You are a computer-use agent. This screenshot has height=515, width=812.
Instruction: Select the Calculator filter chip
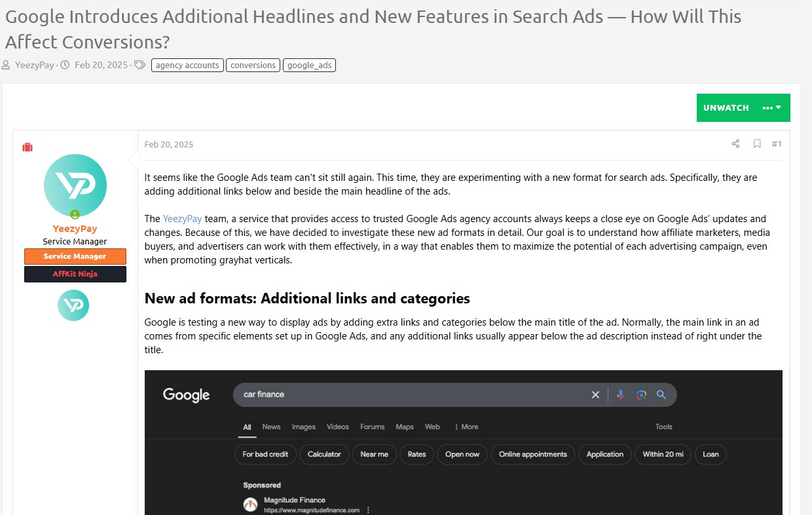(x=324, y=454)
